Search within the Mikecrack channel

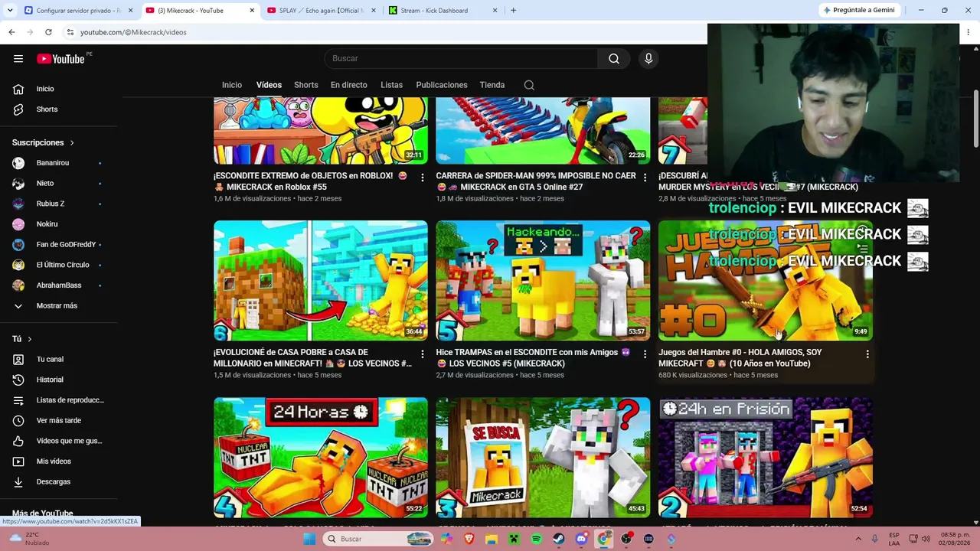[529, 85]
